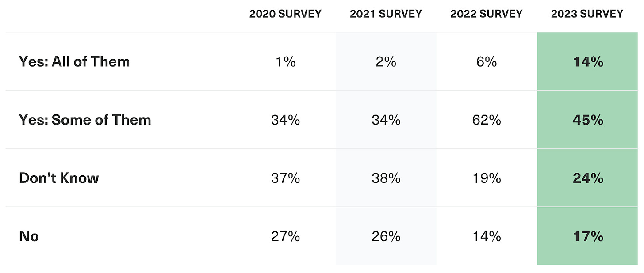Click the 26% cell in the No row
This screenshot has height=273, width=644.
pos(386,236)
